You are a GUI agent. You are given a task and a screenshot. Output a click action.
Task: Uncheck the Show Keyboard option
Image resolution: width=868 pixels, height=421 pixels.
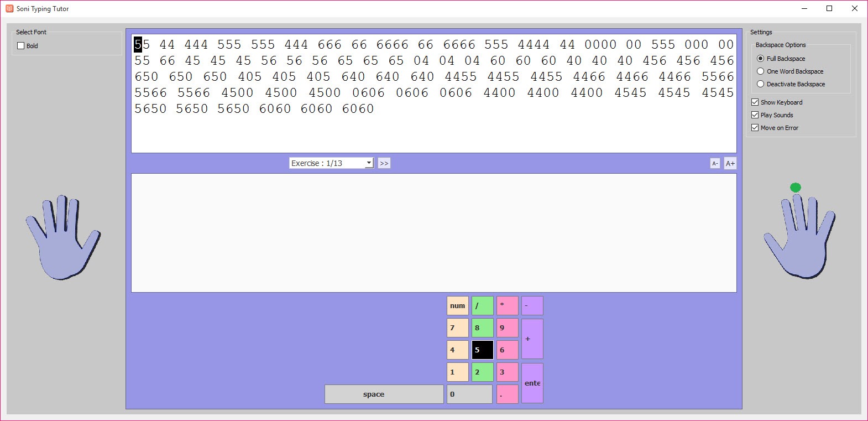coord(755,102)
